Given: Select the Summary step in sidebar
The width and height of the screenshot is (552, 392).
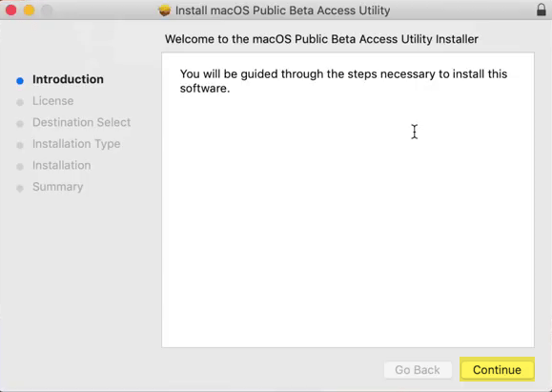Looking at the screenshot, I should (58, 187).
